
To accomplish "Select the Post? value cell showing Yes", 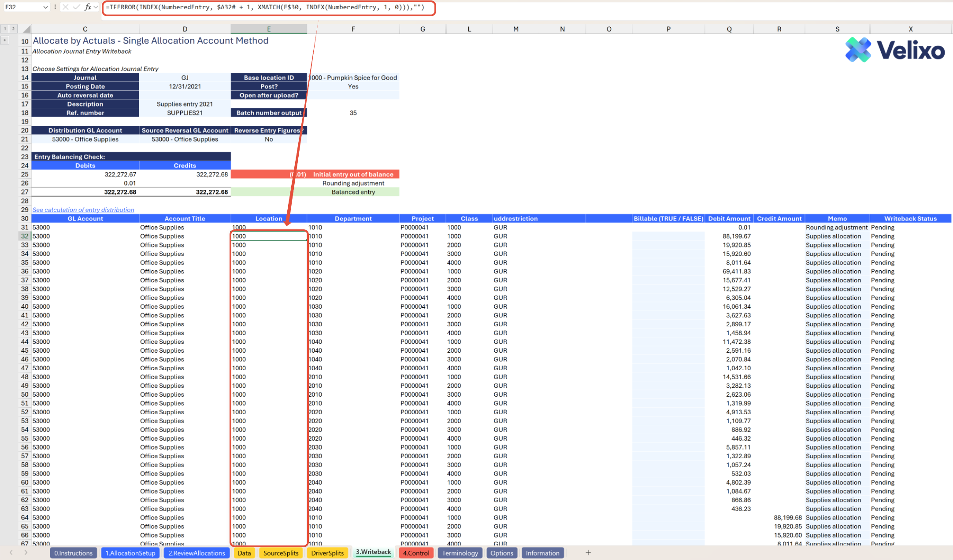I will (x=353, y=86).
